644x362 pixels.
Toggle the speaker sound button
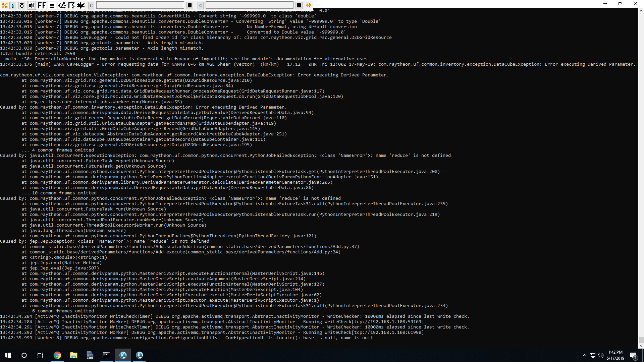31,5
